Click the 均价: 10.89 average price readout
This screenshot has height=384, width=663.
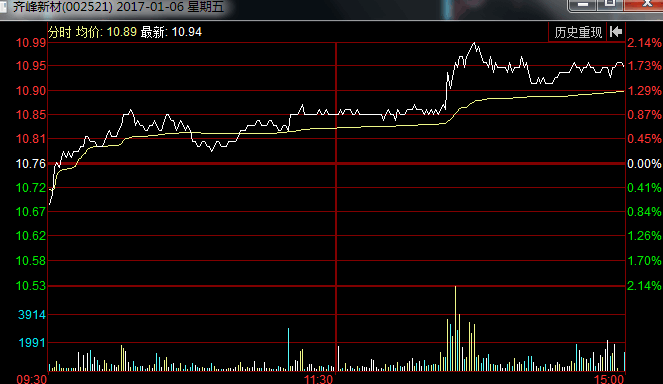point(106,32)
